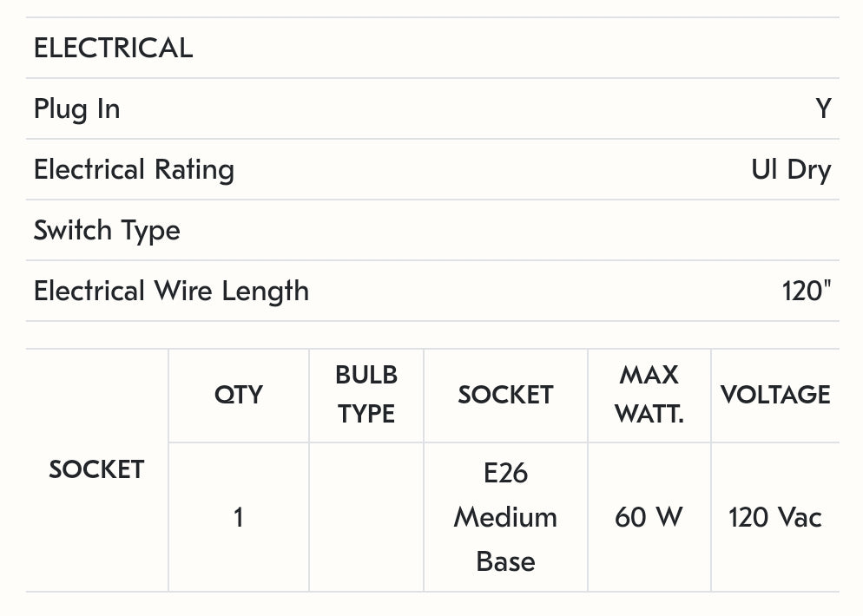The width and height of the screenshot is (863, 616).
Task: Click the E26 Medium Base cell
Action: 505,518
